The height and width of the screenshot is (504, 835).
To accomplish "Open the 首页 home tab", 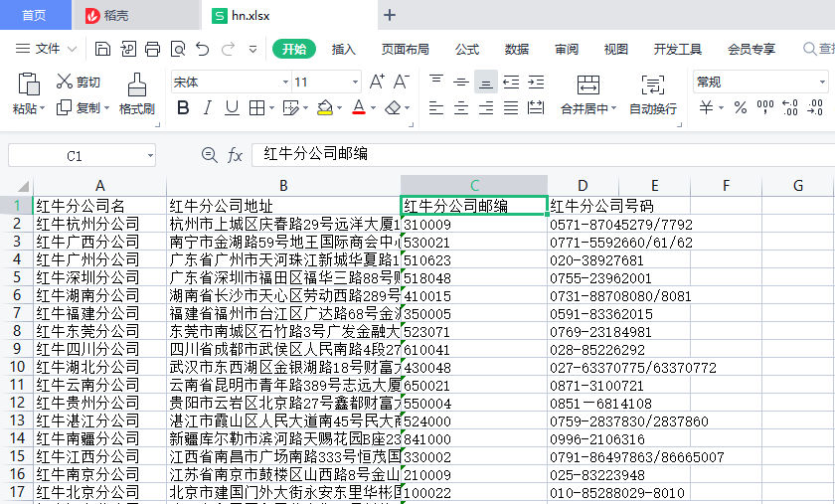I will click(35, 15).
